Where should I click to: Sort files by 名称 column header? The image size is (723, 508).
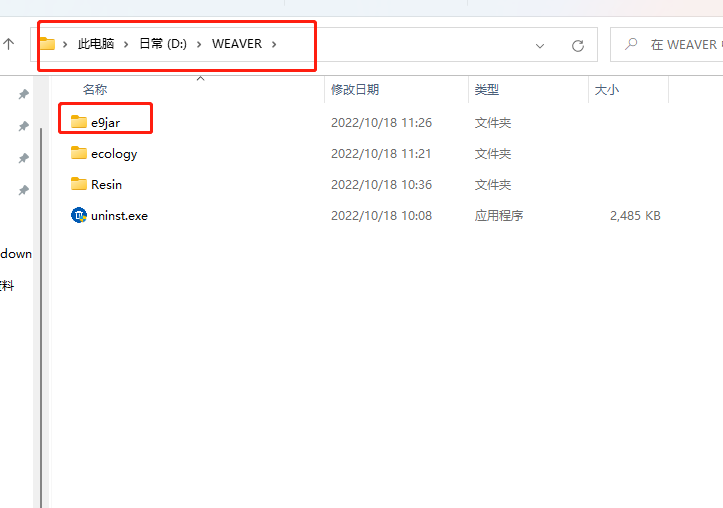[x=95, y=90]
